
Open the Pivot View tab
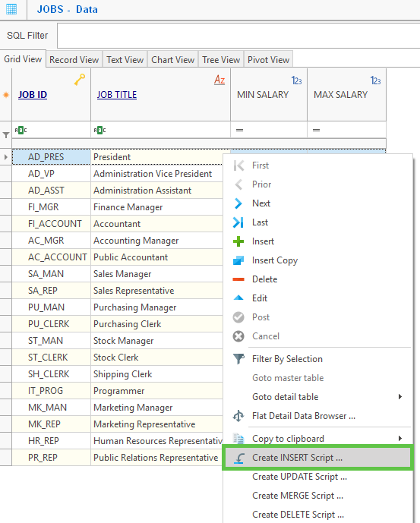[268, 60]
